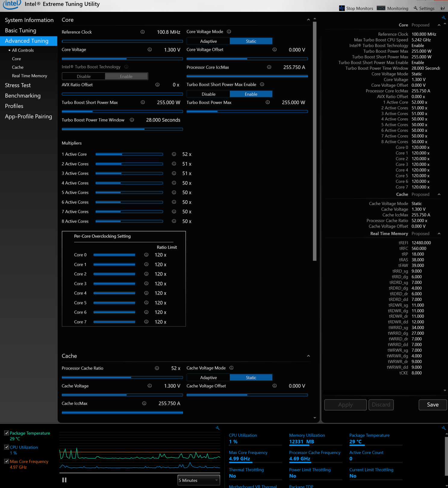Image resolution: width=448 pixels, height=488 pixels.
Task: Set Core Voltage Mode to Adaptive
Action: click(208, 41)
